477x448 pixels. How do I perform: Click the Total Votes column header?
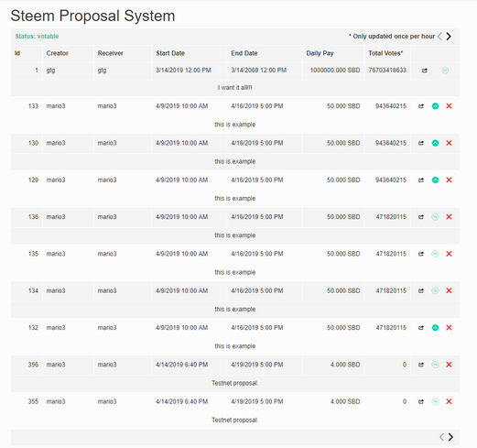pyautogui.click(x=385, y=53)
